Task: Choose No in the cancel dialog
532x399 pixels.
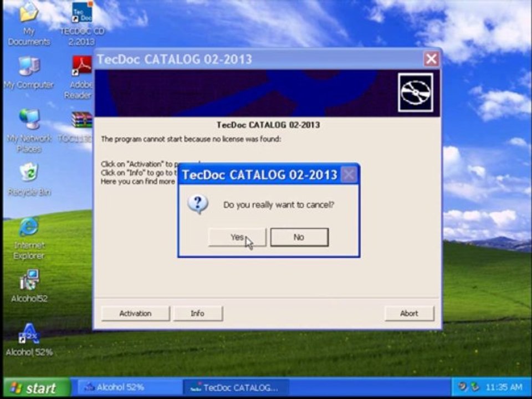Action: click(x=299, y=237)
